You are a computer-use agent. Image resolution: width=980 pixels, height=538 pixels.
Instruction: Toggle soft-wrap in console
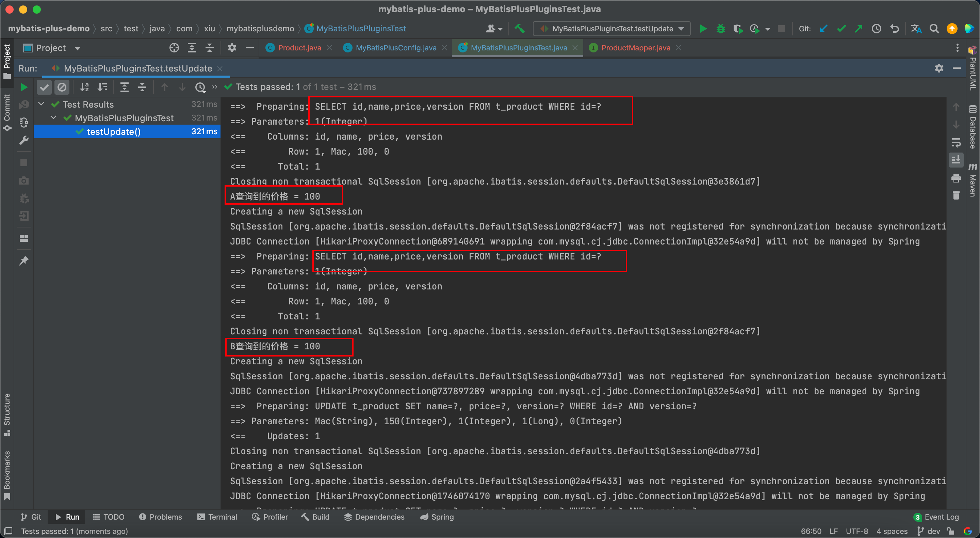point(956,143)
